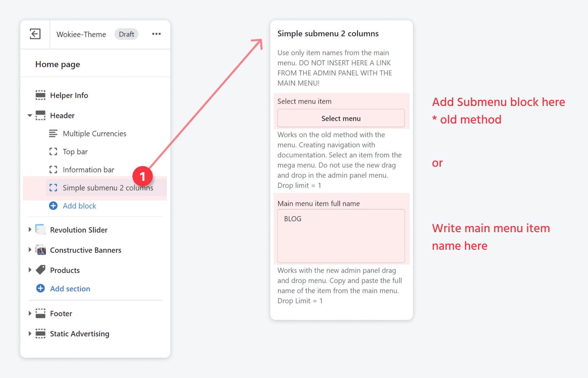Click the Static Advertising section icon
This screenshot has width=588, height=378.
pyautogui.click(x=41, y=333)
